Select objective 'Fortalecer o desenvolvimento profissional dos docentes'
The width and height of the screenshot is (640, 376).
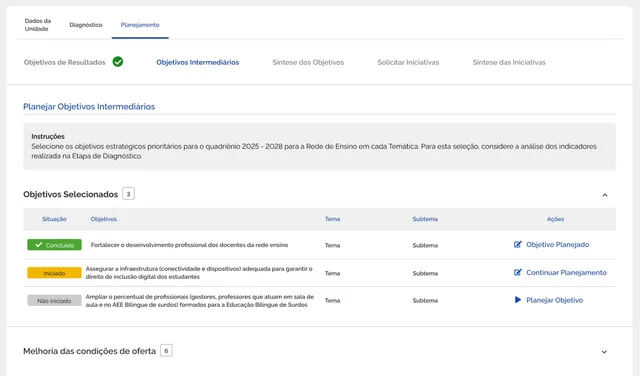189,245
